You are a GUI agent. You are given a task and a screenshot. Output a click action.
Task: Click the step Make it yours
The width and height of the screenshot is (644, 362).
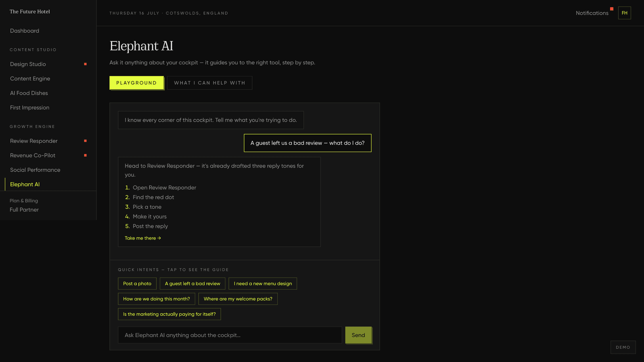[149, 217]
